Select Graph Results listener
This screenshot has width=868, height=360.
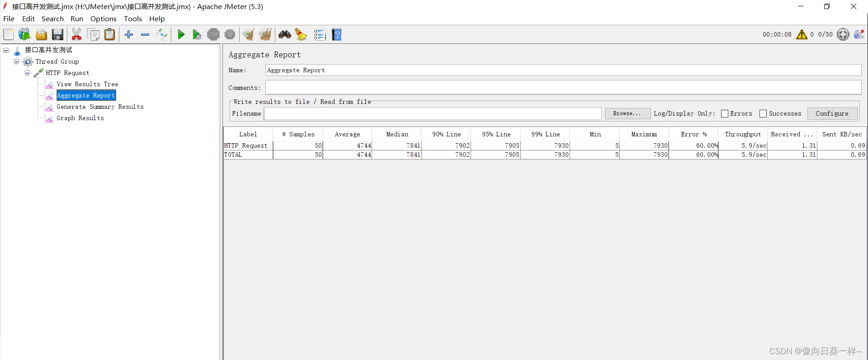80,118
